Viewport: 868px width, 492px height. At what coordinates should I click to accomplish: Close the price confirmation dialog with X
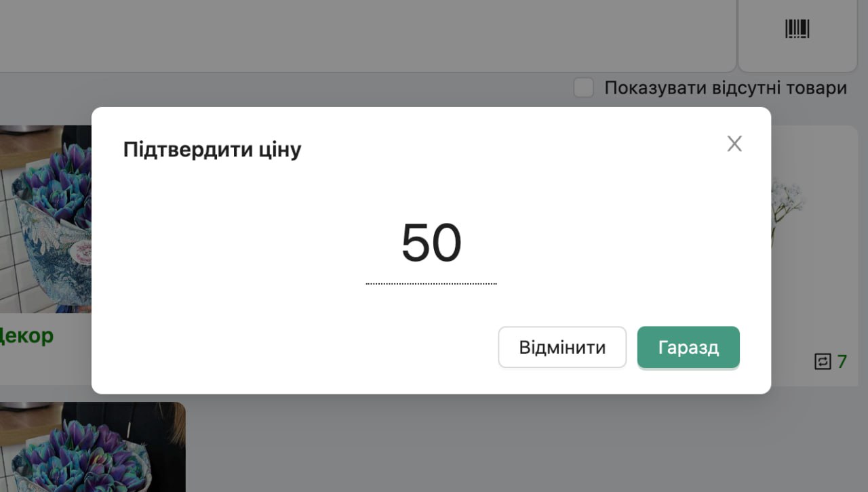point(734,144)
